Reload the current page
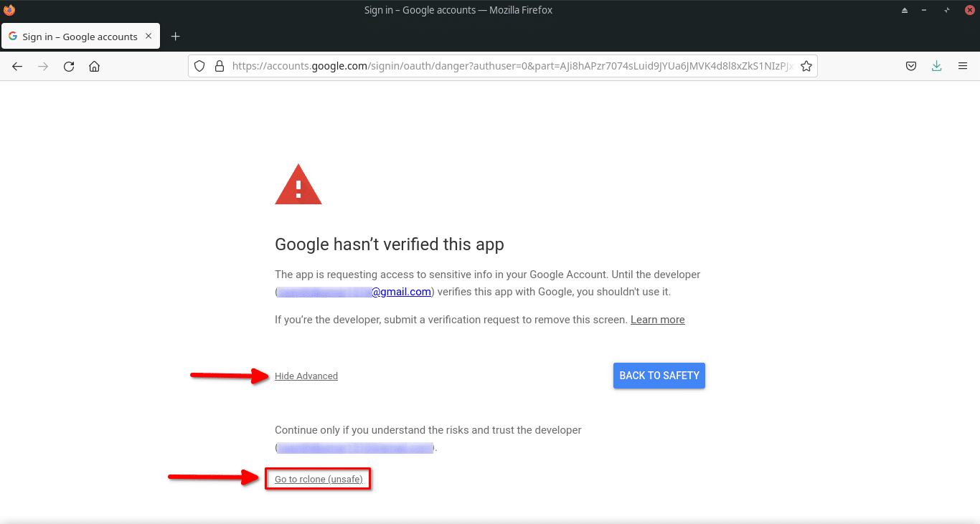 tap(69, 67)
